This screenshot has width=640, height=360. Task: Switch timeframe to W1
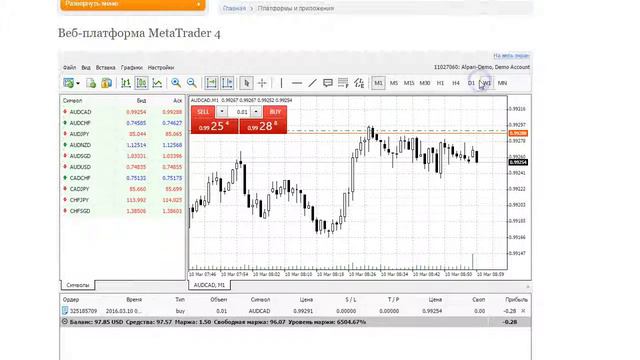487,83
